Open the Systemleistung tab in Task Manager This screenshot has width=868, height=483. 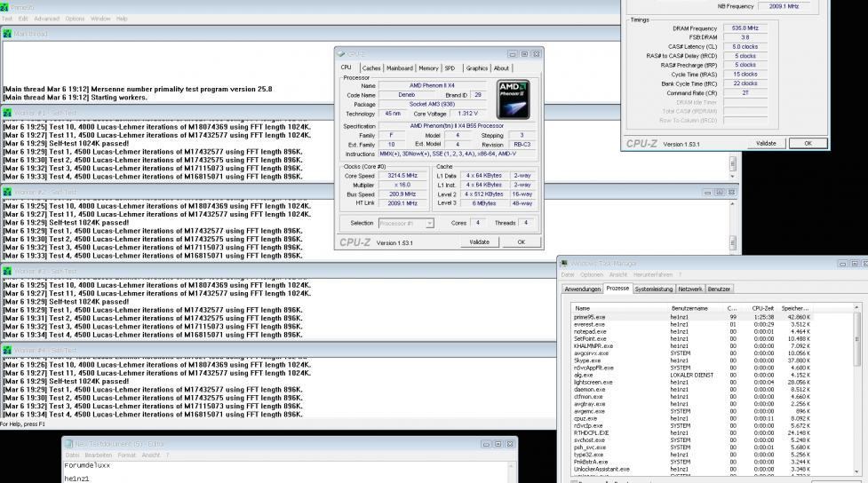(x=654, y=289)
